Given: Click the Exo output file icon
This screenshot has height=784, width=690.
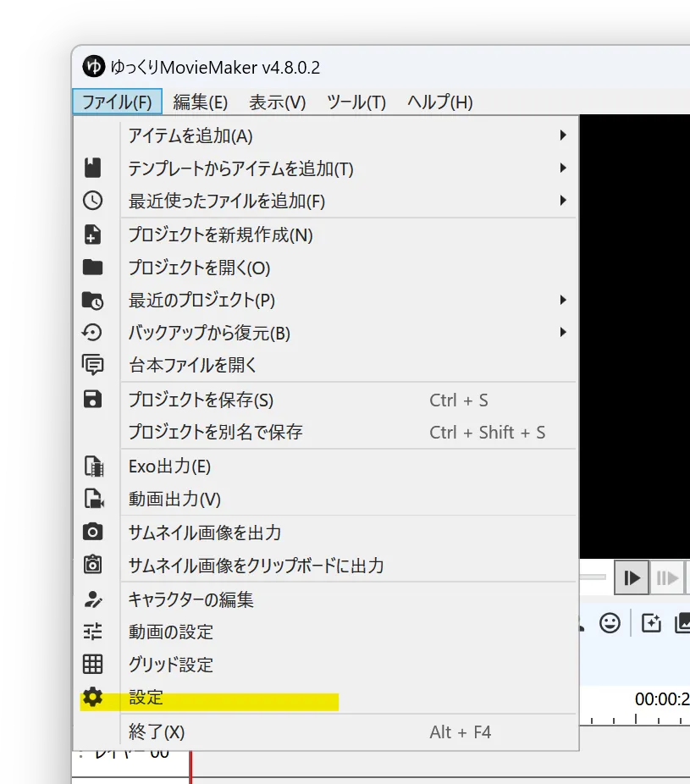Looking at the screenshot, I should coord(93,466).
